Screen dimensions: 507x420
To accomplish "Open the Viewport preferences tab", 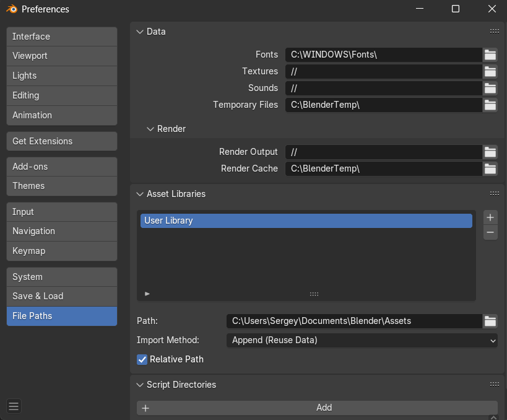I will click(62, 56).
